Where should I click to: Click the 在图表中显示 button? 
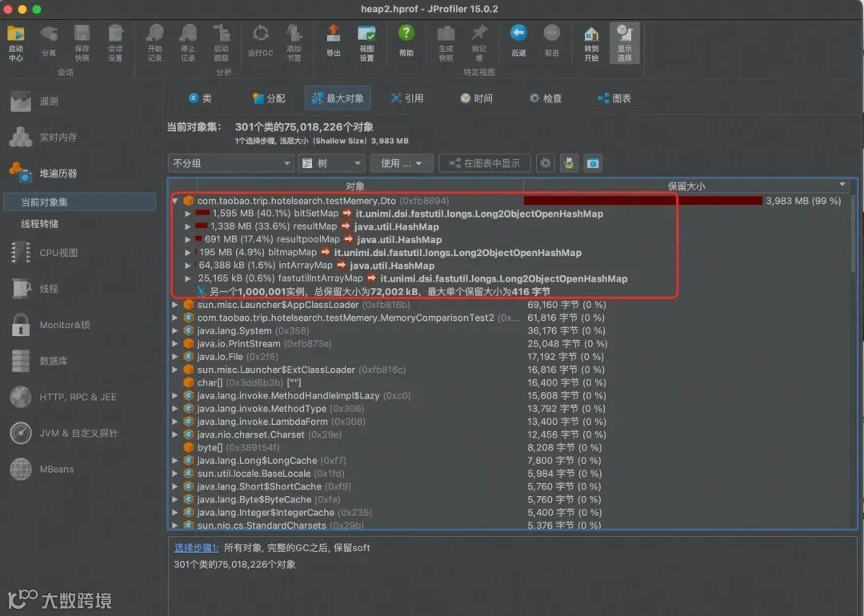[x=484, y=163]
